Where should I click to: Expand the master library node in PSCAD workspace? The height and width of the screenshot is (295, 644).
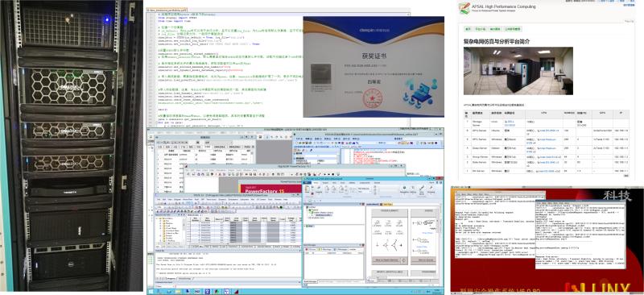(309, 212)
